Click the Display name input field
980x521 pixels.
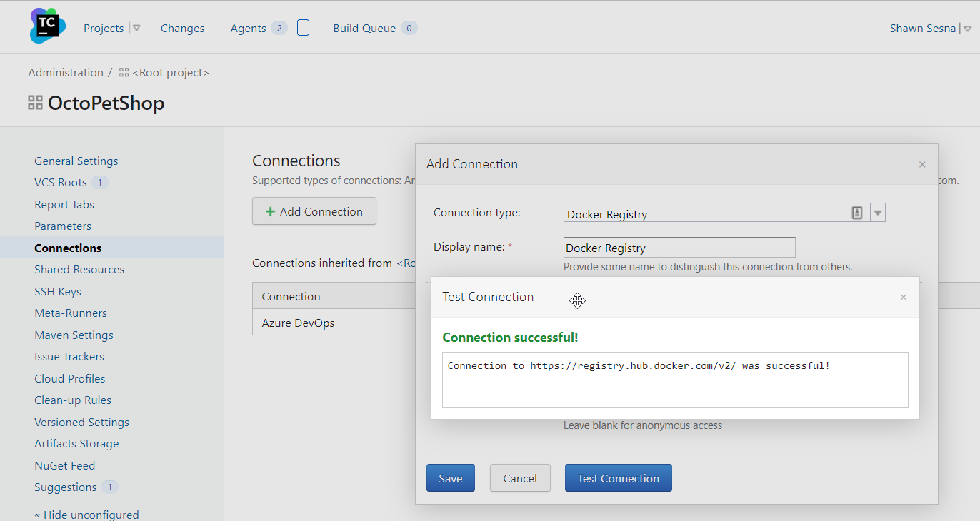tap(679, 248)
